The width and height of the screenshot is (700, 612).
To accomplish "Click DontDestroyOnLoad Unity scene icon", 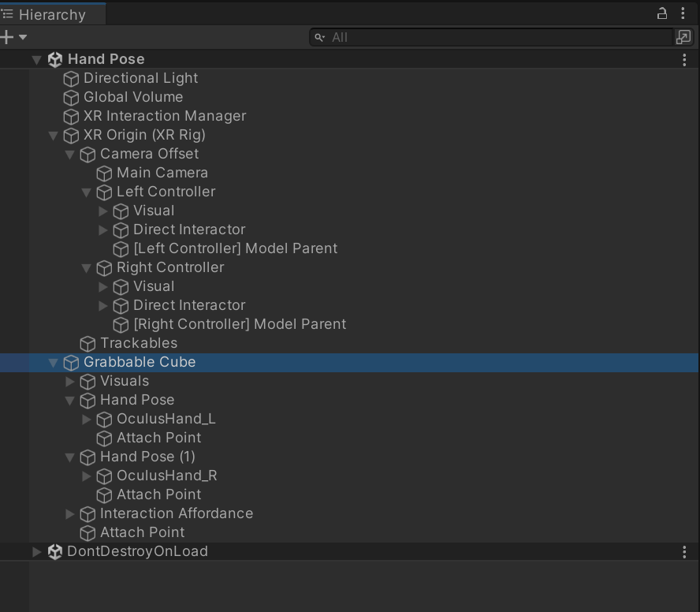I will 55,552.
